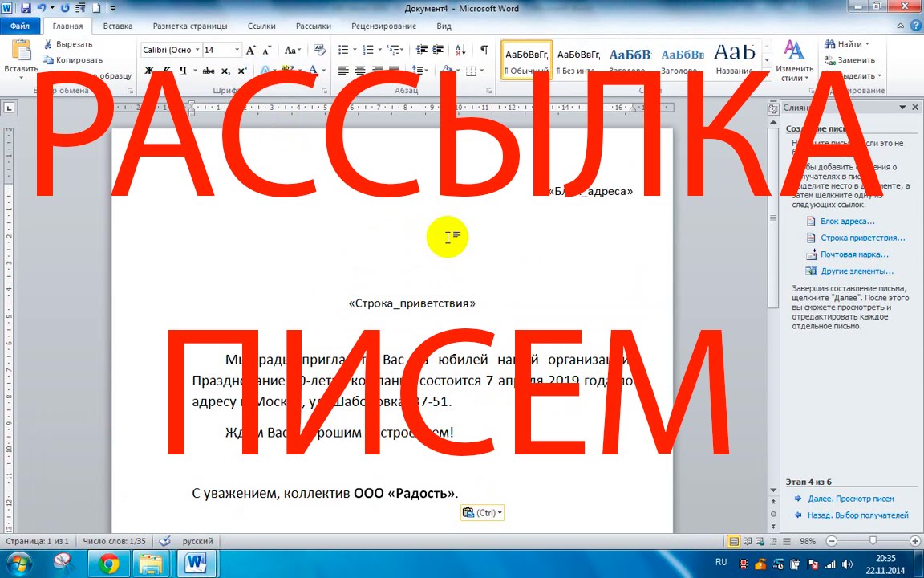Viewport: 924px width, 578px height.
Task: Click the Font color letter A icon
Action: [314, 71]
